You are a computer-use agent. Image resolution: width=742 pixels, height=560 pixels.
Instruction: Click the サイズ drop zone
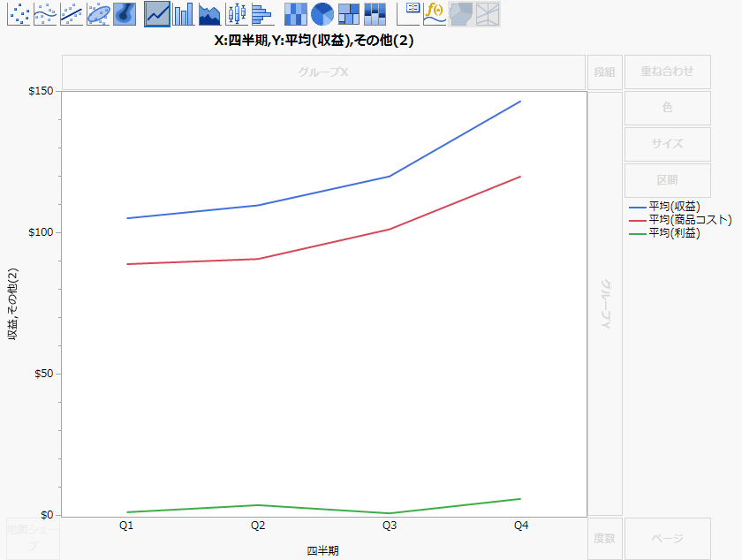point(667,144)
